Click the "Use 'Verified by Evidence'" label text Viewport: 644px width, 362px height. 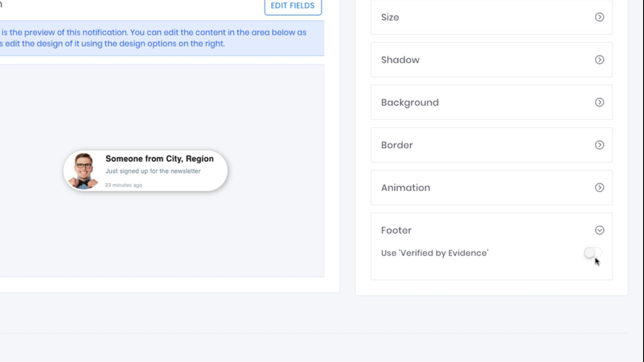pos(434,253)
